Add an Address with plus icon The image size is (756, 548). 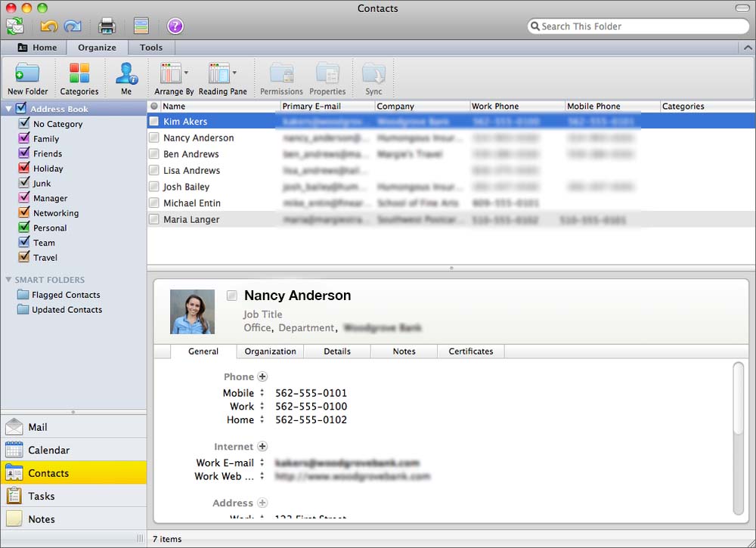tap(262, 503)
